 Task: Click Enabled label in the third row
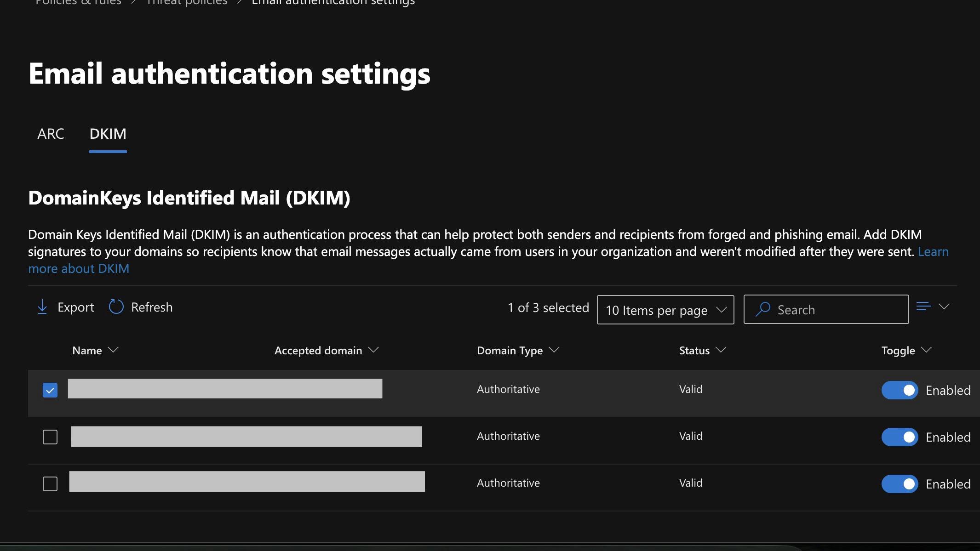point(948,484)
